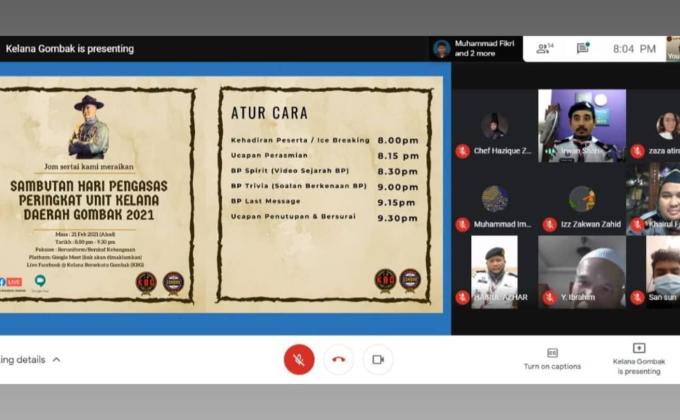Click your self-view thumbnail labeled You

673,48
